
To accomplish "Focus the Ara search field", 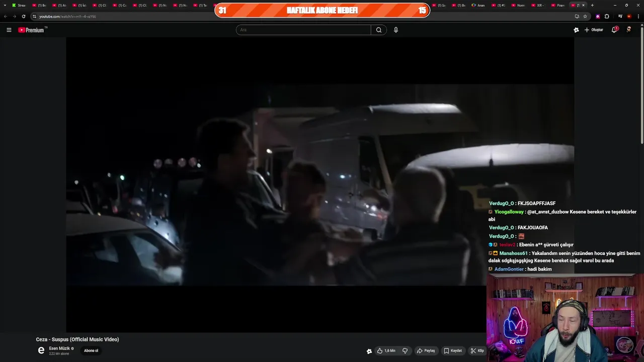I will pos(303,30).
